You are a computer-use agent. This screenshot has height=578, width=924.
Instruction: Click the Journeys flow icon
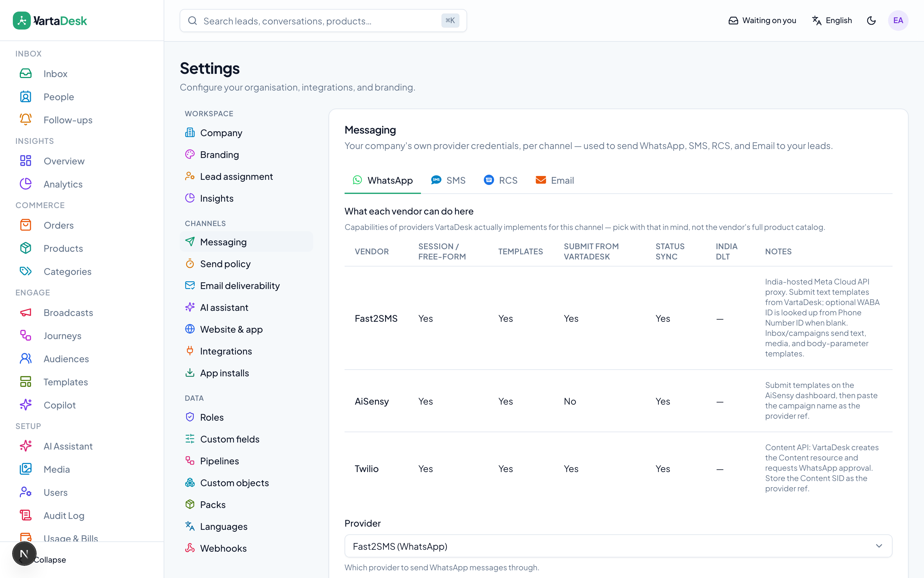26,335
